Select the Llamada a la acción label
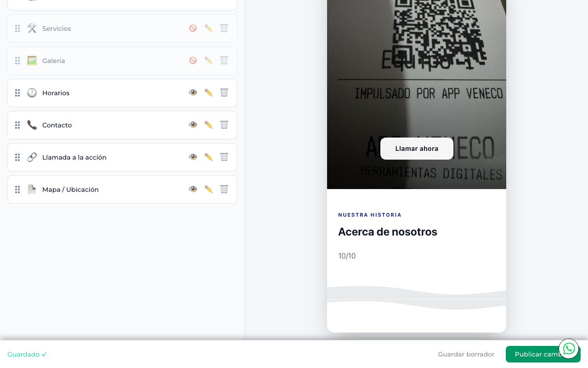The height and width of the screenshot is (368, 588). tap(74, 157)
